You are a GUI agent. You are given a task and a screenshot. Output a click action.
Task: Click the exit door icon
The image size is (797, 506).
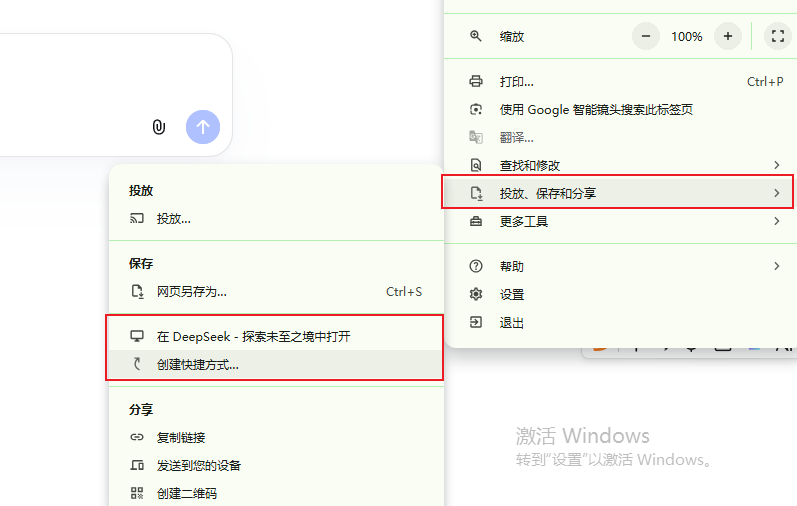476,322
